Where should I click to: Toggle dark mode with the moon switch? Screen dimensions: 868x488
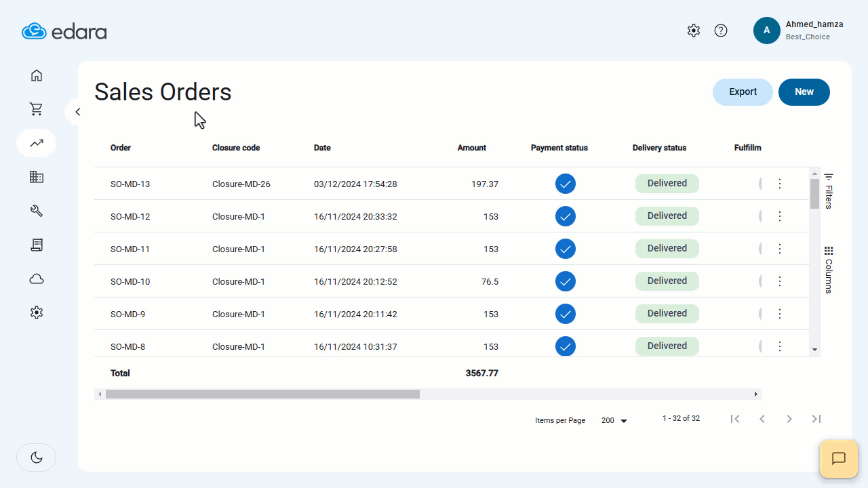pos(37,457)
